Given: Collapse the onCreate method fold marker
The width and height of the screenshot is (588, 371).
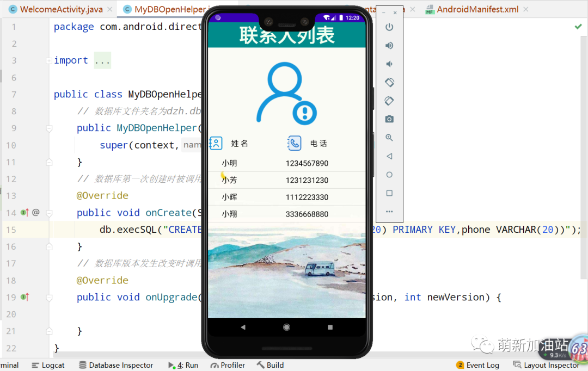Looking at the screenshot, I should point(49,213).
